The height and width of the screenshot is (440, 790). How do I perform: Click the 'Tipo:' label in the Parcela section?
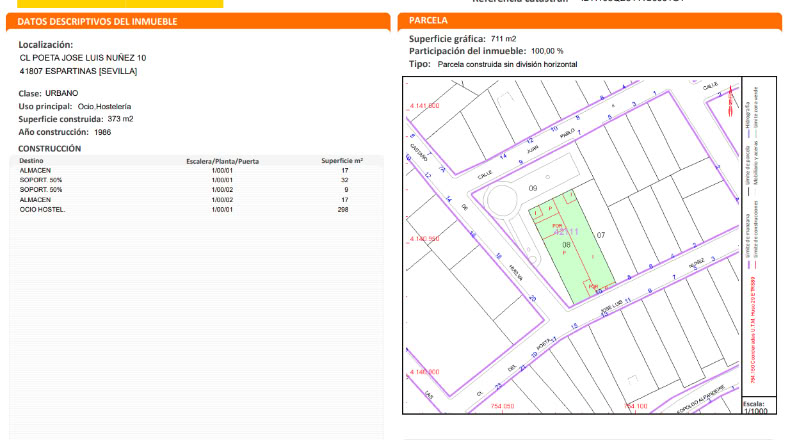point(420,64)
